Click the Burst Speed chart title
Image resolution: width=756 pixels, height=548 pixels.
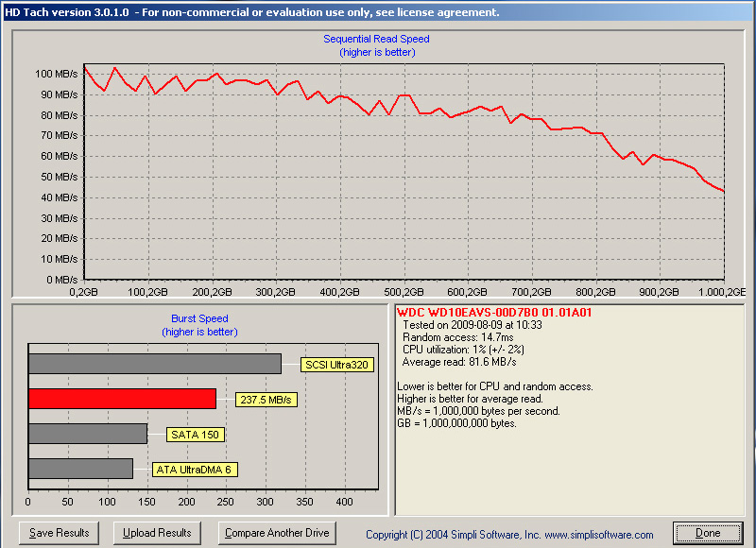click(x=199, y=318)
